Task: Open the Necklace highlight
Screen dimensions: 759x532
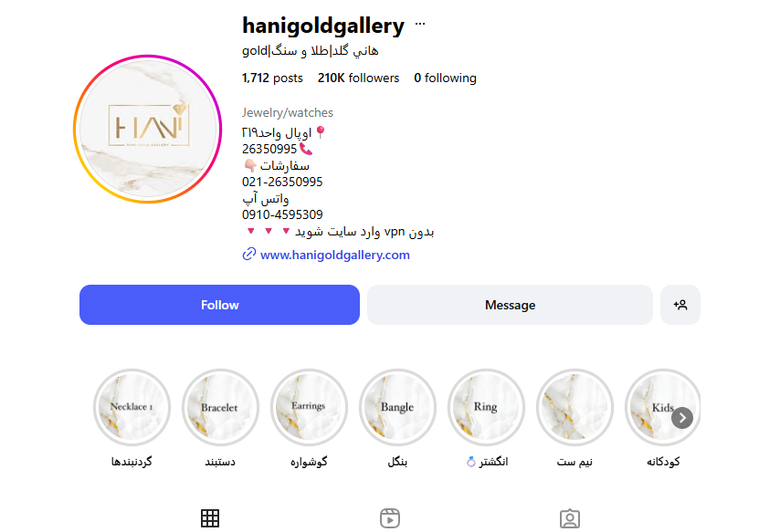Action: click(x=132, y=407)
